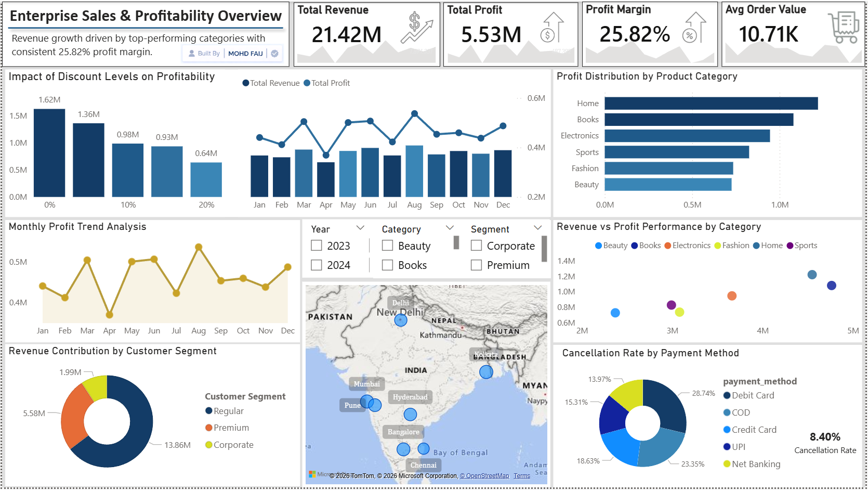Image resolution: width=868 pixels, height=490 pixels.
Task: Tick the 2024 year checkbox
Action: point(316,265)
